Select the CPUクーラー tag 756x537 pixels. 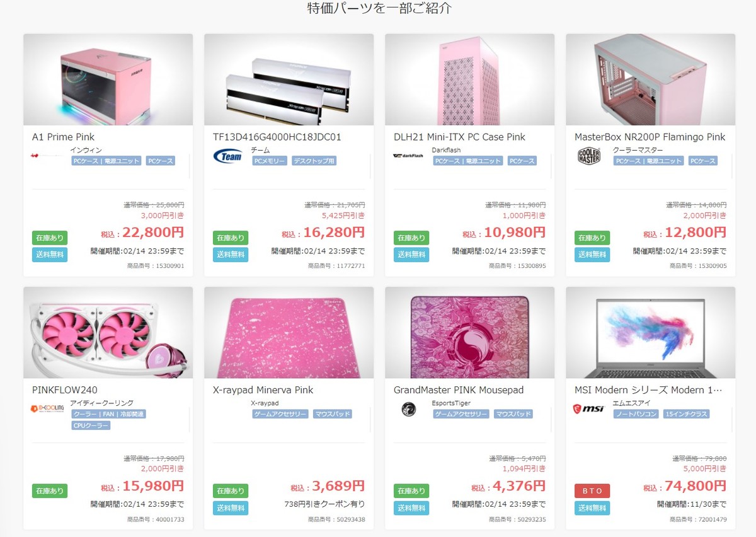pyautogui.click(x=91, y=425)
